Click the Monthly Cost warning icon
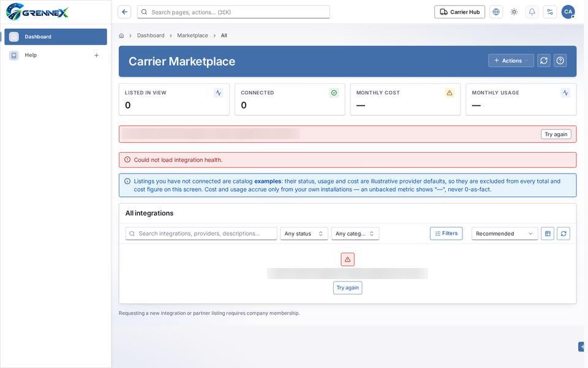This screenshot has width=588, height=368. (x=449, y=93)
